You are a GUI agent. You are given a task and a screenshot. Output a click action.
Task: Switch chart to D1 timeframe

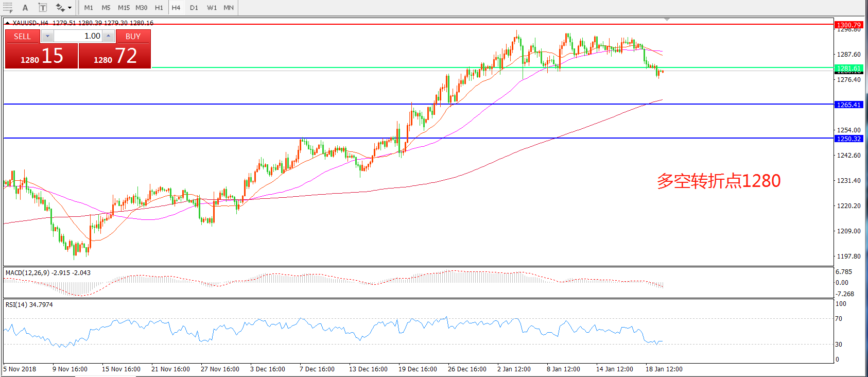click(194, 8)
